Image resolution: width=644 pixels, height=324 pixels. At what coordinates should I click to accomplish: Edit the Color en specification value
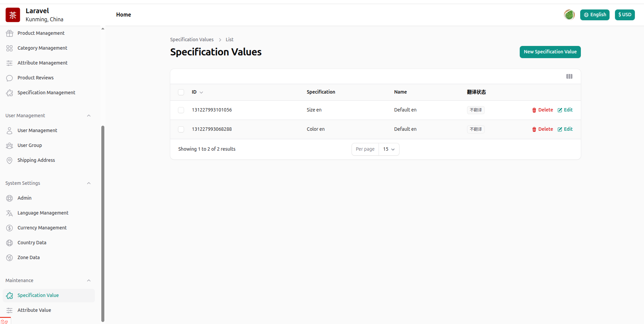tap(565, 129)
